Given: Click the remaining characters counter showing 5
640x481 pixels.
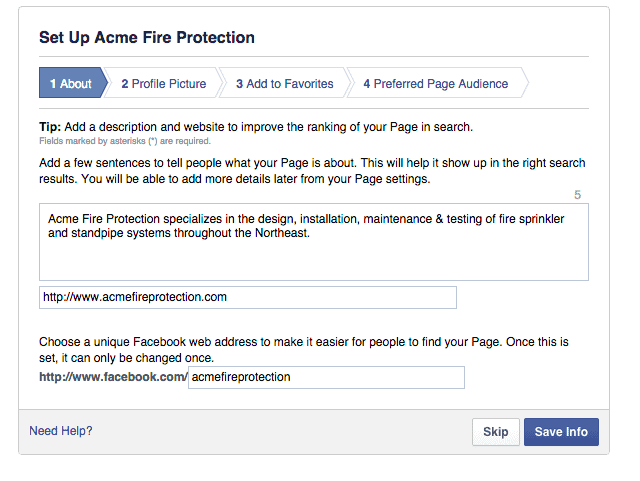Looking at the screenshot, I should (x=577, y=195).
